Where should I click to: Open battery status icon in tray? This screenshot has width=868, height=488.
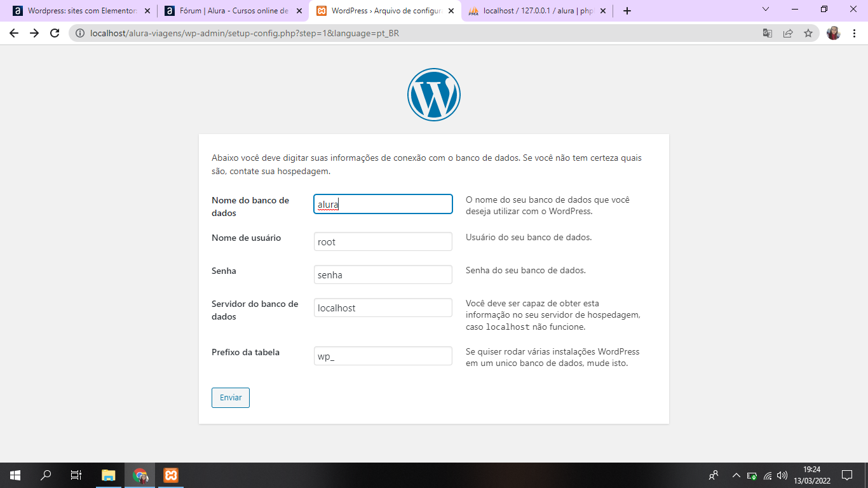tap(752, 475)
